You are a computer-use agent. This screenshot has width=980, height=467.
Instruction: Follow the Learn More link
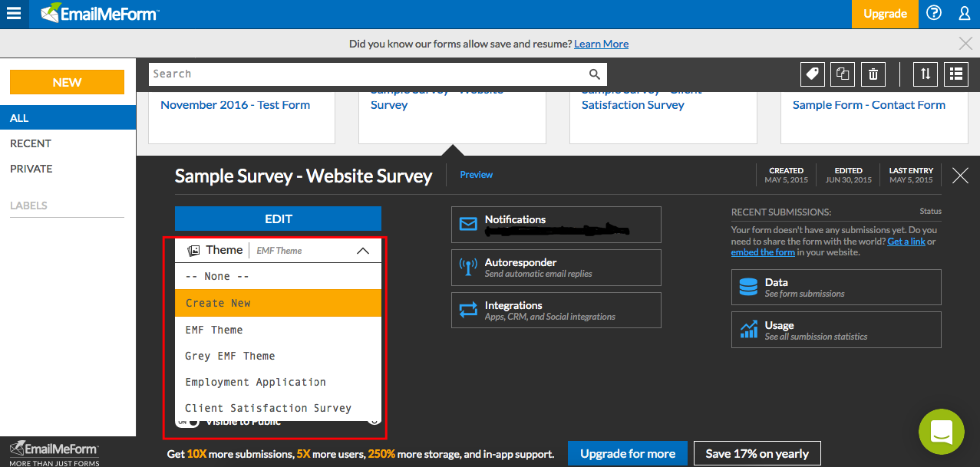point(601,44)
